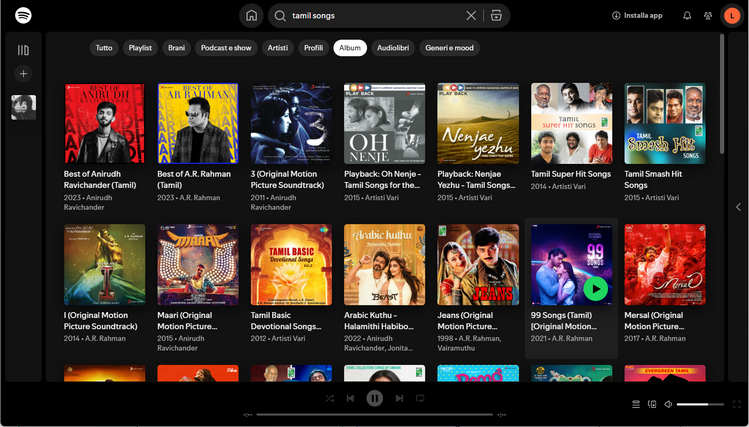The image size is (749, 427).
Task: Expand right panel with chevron
Action: click(x=738, y=207)
